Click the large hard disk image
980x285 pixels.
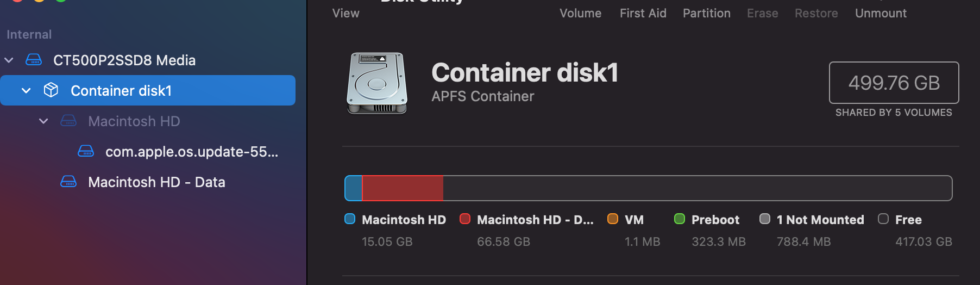tap(377, 83)
